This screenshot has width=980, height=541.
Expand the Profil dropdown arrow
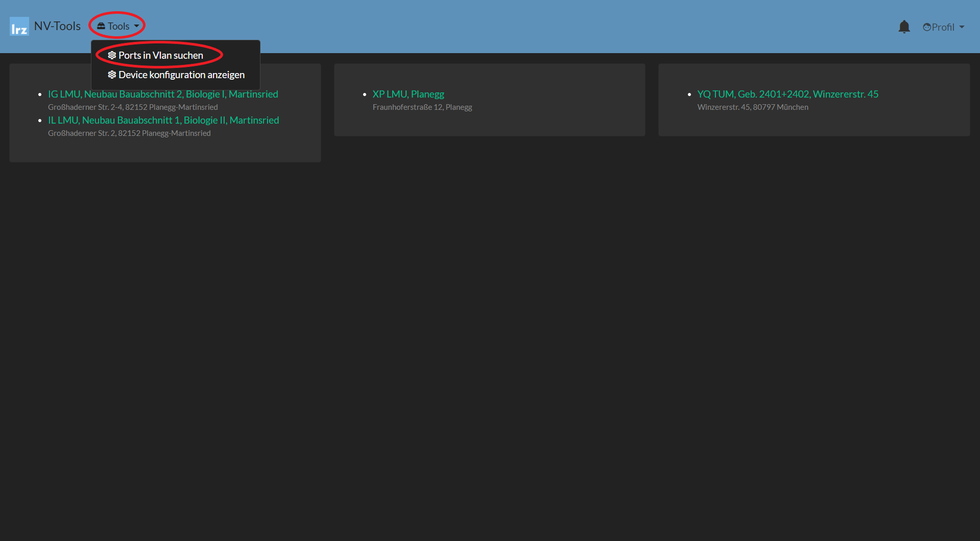tap(962, 27)
